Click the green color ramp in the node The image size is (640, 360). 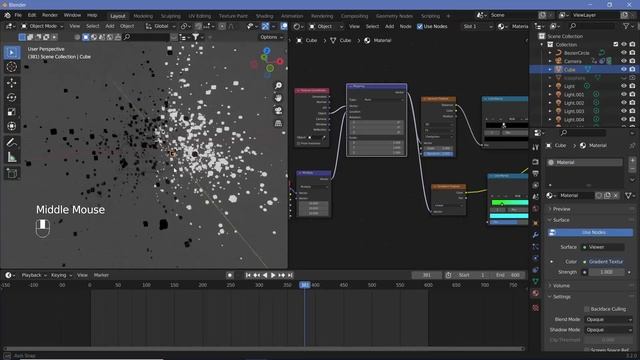pyautogui.click(x=510, y=202)
